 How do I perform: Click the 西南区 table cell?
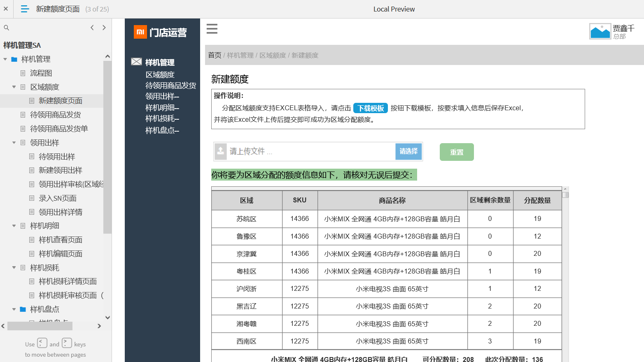247,341
